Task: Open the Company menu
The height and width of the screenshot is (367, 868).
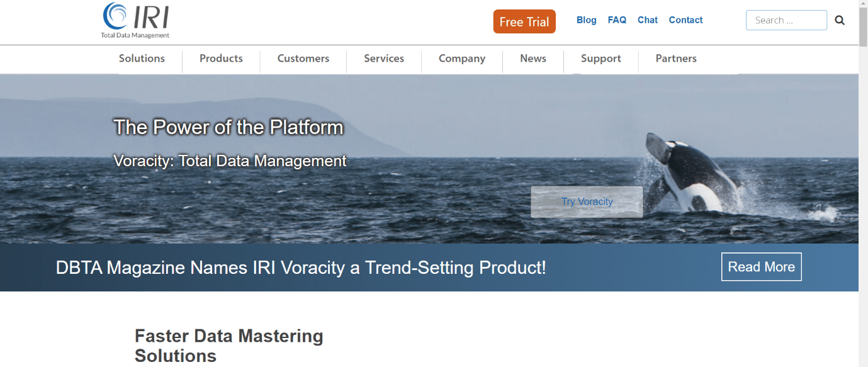Action: [462, 59]
